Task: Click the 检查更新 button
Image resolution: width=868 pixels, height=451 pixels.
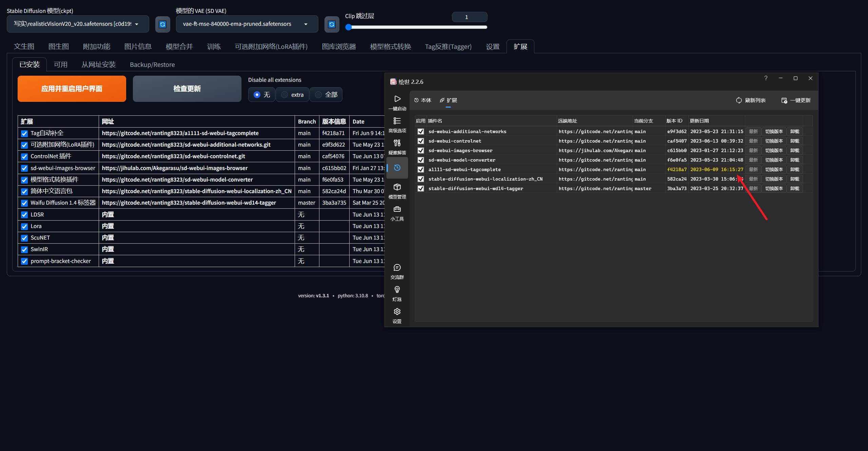Action: tap(187, 89)
